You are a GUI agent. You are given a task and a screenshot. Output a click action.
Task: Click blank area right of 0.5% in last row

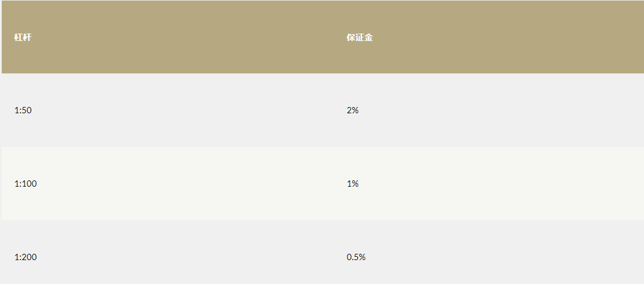pos(505,257)
